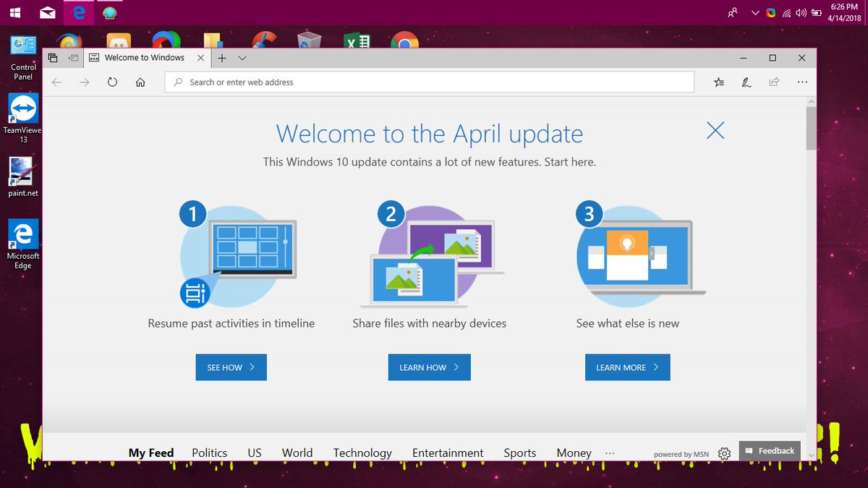This screenshot has height=488, width=868.
Task: Dismiss the April update banner with the X
Action: [715, 131]
